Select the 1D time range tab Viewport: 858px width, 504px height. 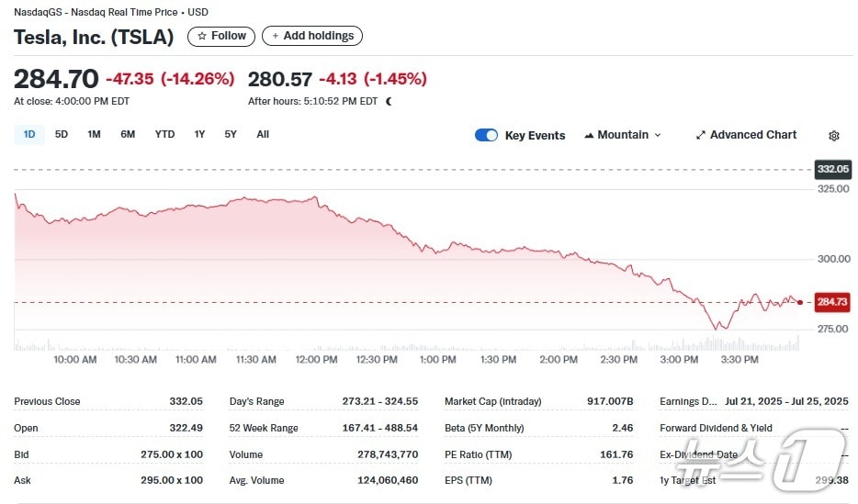tap(29, 134)
